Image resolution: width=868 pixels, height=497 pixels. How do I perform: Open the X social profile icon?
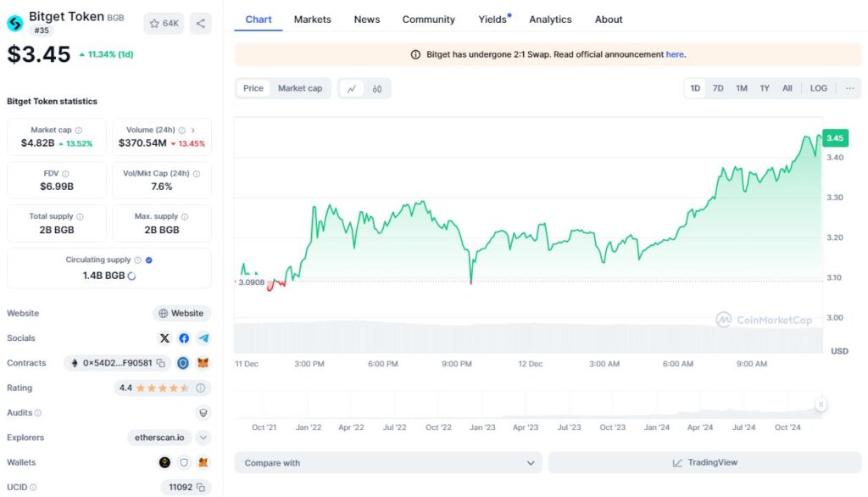(x=164, y=338)
